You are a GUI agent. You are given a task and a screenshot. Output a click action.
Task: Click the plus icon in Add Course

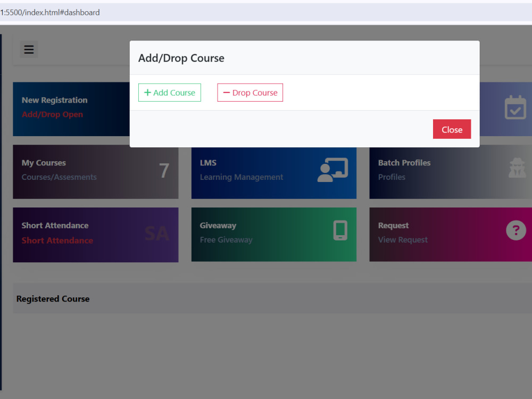[147, 93]
